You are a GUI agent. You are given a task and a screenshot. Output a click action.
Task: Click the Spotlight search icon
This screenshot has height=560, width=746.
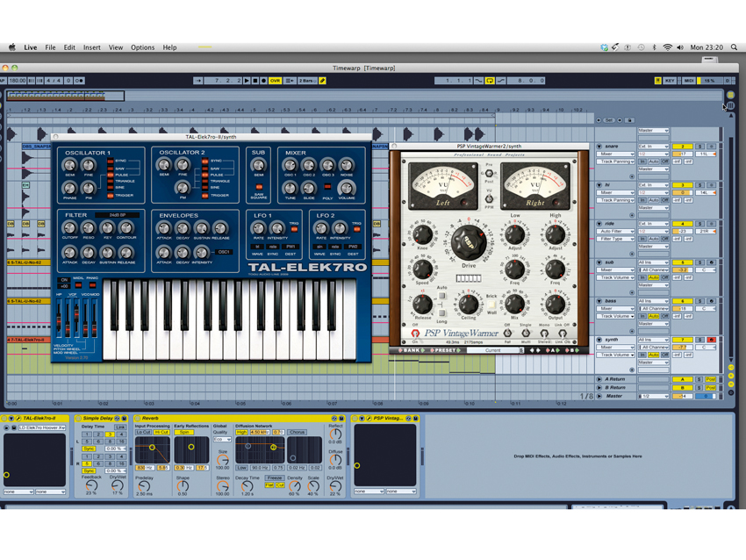734,47
